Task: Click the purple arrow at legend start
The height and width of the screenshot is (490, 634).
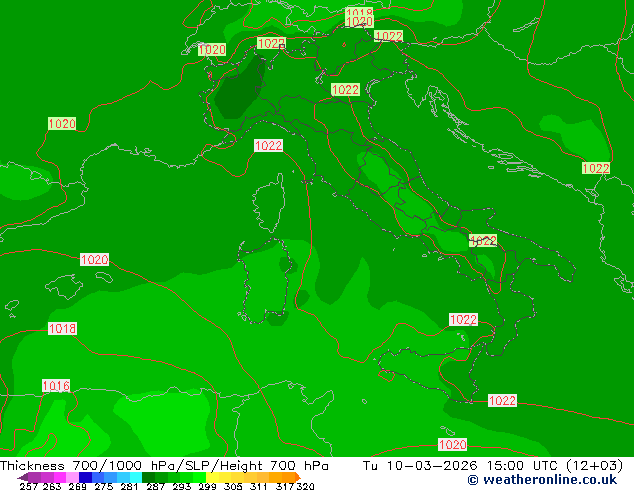Action: coord(23,477)
